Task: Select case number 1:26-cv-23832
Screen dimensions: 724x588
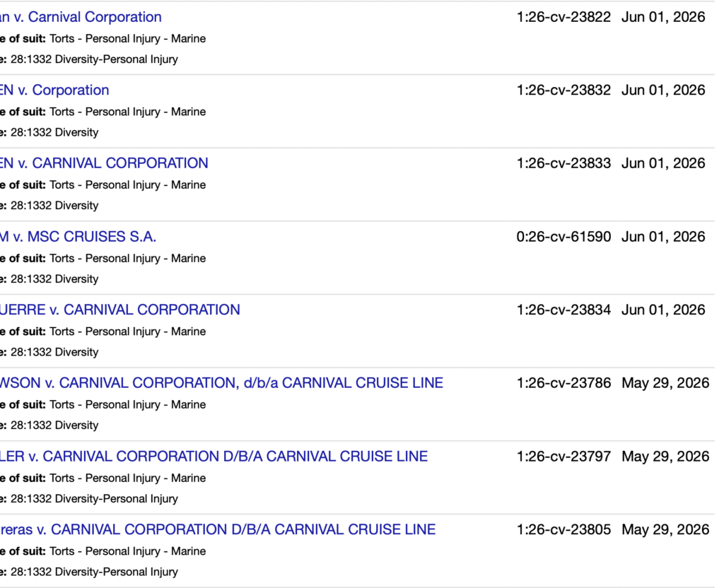Action: point(564,90)
